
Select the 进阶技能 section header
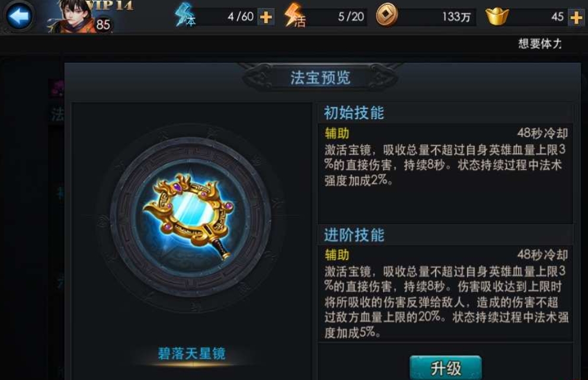354,235
